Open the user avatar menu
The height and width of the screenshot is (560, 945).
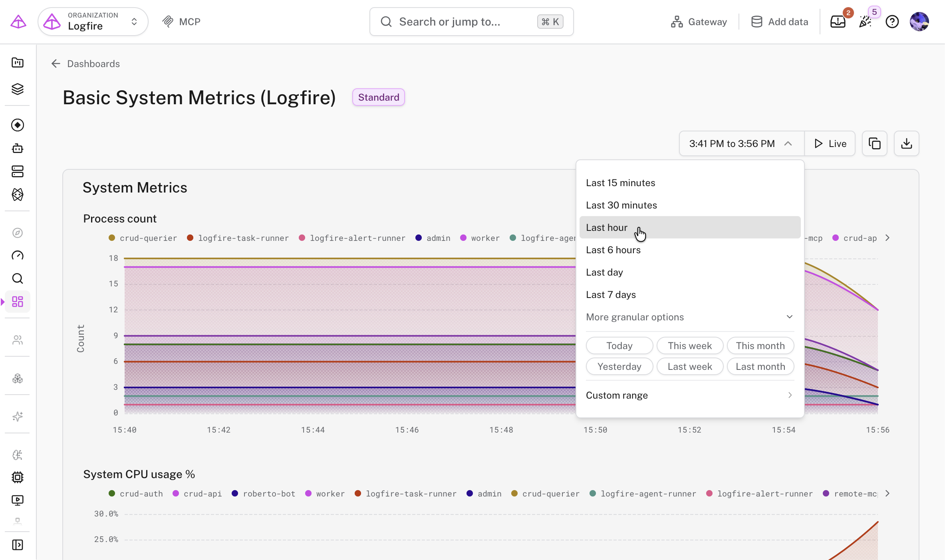[x=919, y=22]
